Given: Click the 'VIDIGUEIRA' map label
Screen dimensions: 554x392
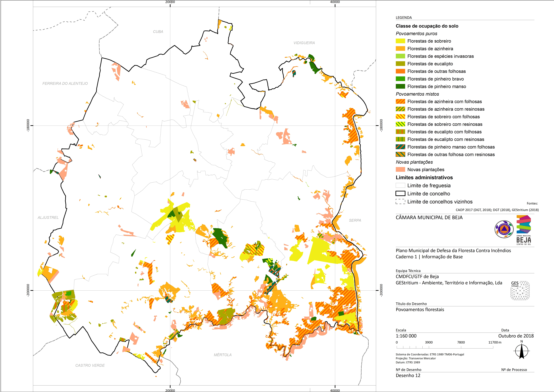Looking at the screenshot, I should point(304,43).
